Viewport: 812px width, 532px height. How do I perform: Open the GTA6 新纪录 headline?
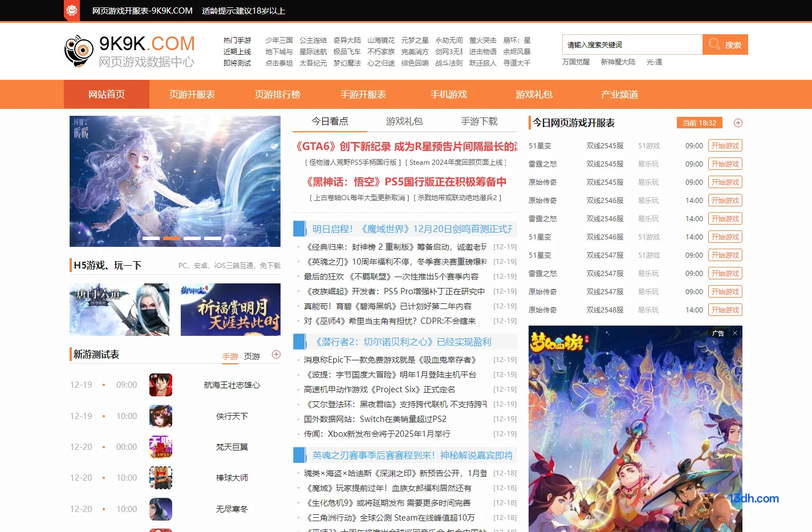click(405, 147)
